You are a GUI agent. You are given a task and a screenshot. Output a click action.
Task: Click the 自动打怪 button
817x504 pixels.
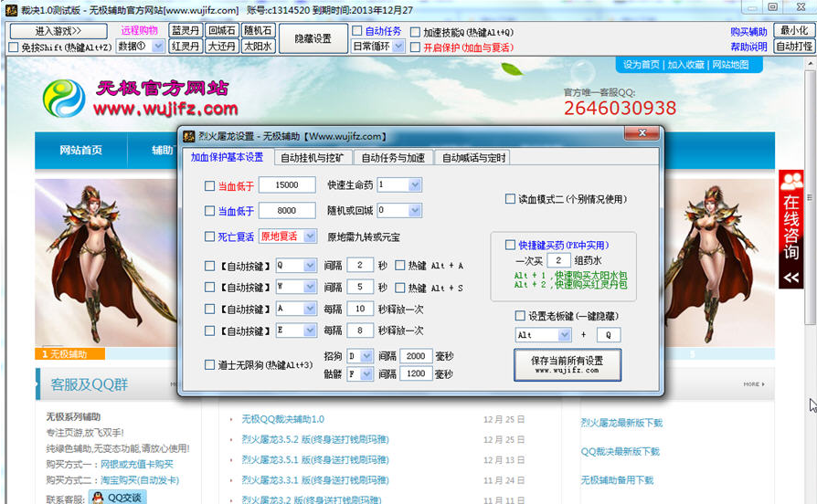coord(794,47)
